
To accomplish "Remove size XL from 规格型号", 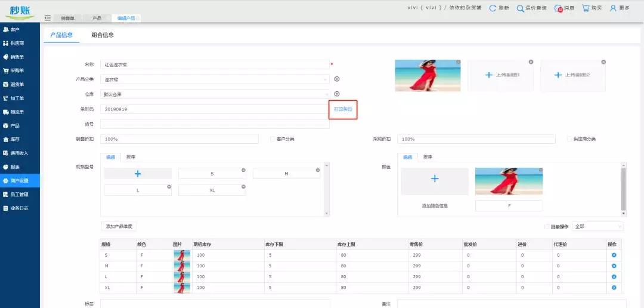I will (243, 187).
